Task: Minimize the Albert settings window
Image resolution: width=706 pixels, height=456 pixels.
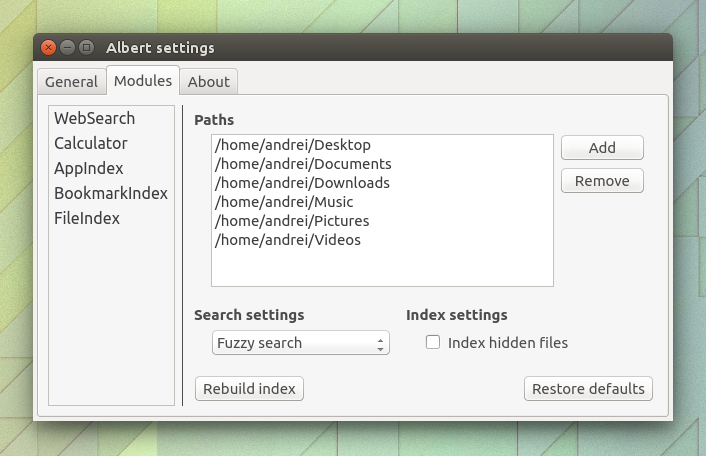Action: 68,47
